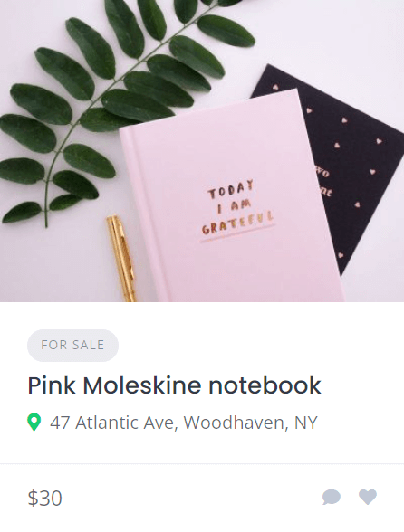Click 'Woodhaven, NY' in the address
404x532 pixels.
click(x=250, y=423)
